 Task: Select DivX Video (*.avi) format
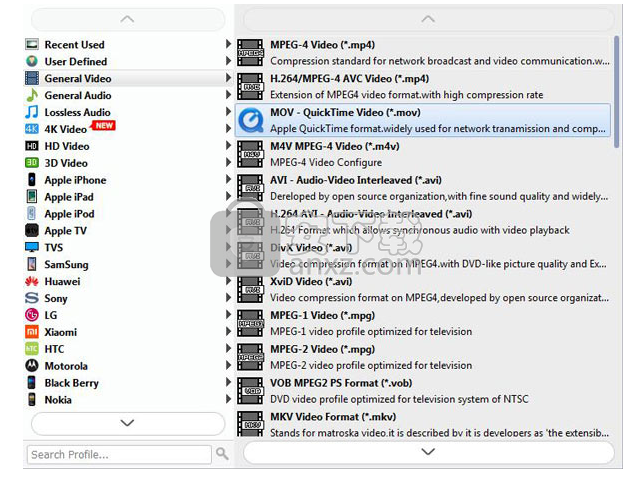pyautogui.click(x=423, y=256)
